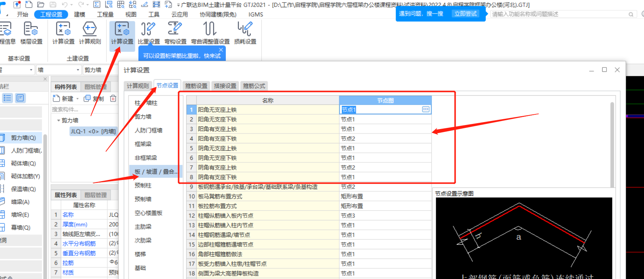Switch to 云应用 ribbon tab
Image resolution: width=644 pixels, height=279 pixels.
pyautogui.click(x=180, y=14)
